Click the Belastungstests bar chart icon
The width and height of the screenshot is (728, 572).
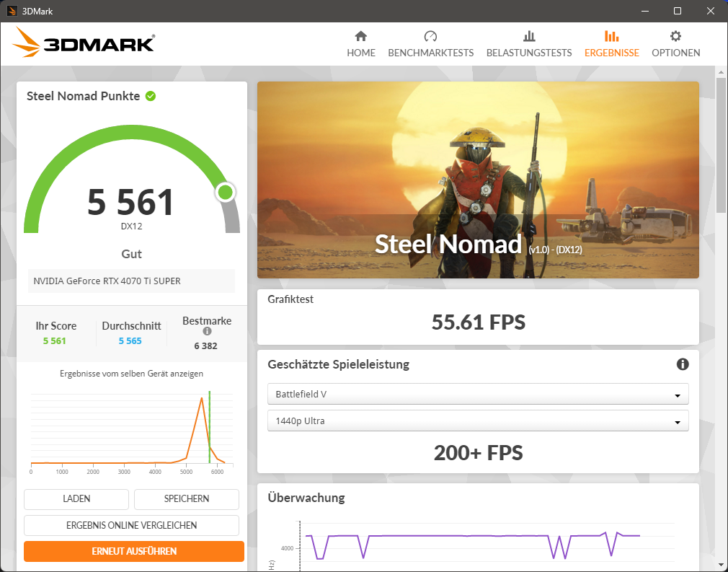tap(529, 36)
